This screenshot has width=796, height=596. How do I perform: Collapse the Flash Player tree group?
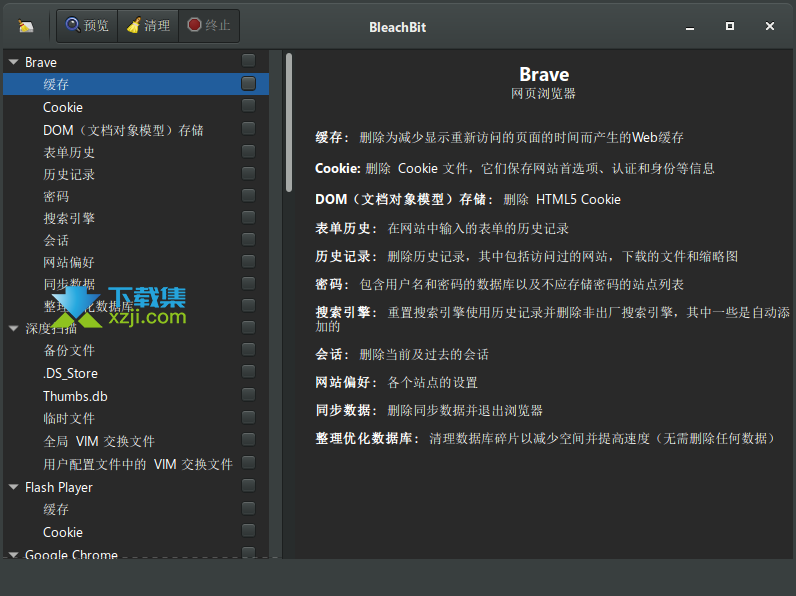pos(14,487)
